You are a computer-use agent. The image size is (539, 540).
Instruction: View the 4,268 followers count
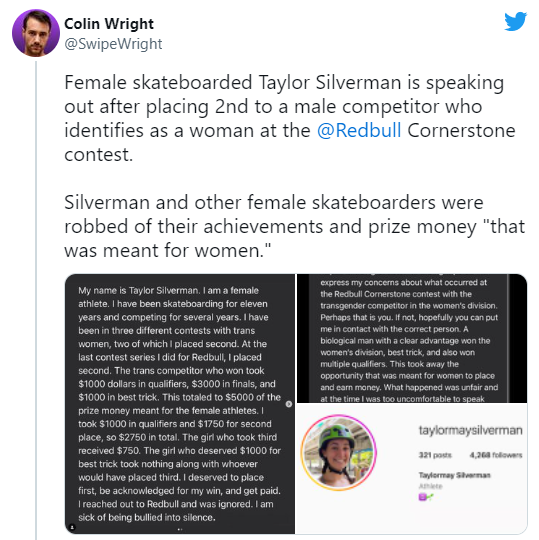click(496, 455)
